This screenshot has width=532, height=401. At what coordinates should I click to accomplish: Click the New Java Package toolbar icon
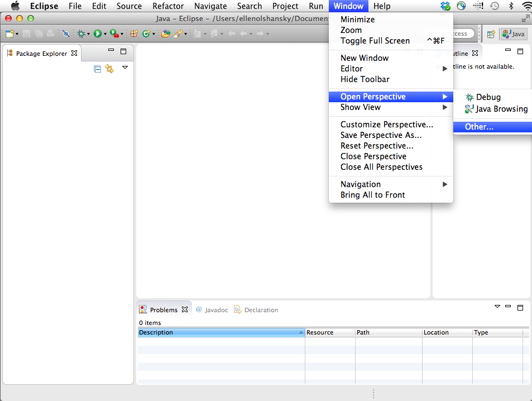[134, 34]
